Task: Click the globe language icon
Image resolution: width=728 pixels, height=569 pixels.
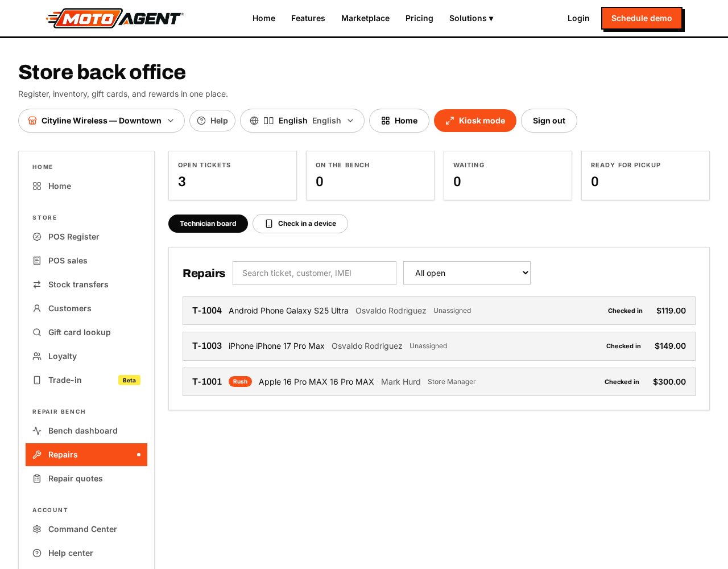Action: tap(254, 121)
